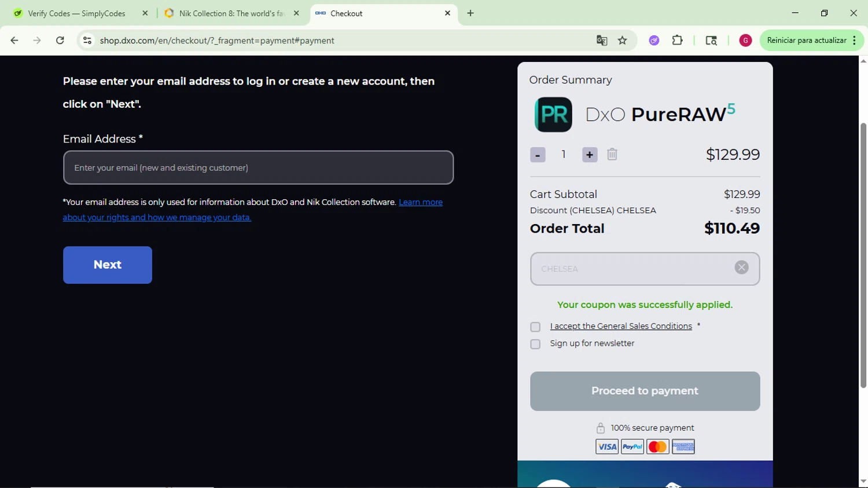The width and height of the screenshot is (868, 488).
Task: Open site information icon in address bar
Action: [x=87, y=41]
